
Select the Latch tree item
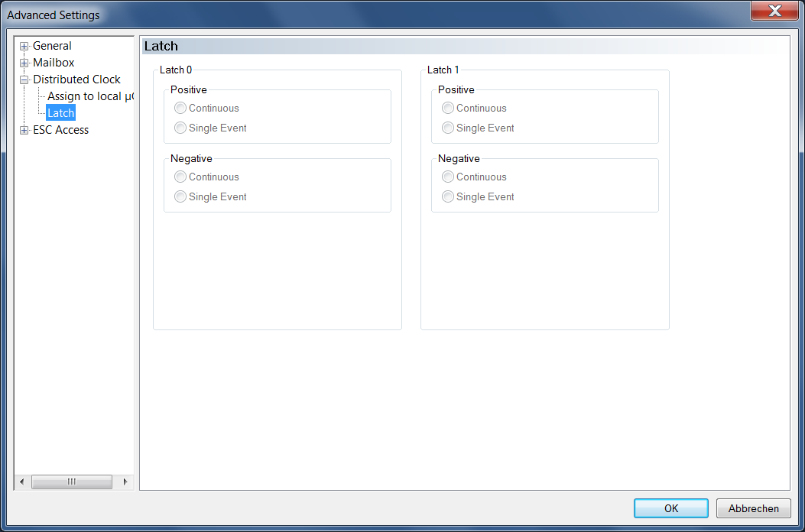[x=60, y=113]
